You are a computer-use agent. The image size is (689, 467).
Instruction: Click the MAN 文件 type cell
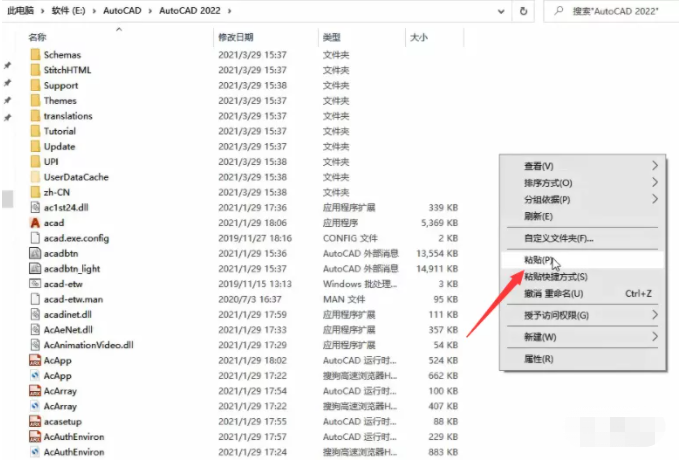pyautogui.click(x=344, y=300)
